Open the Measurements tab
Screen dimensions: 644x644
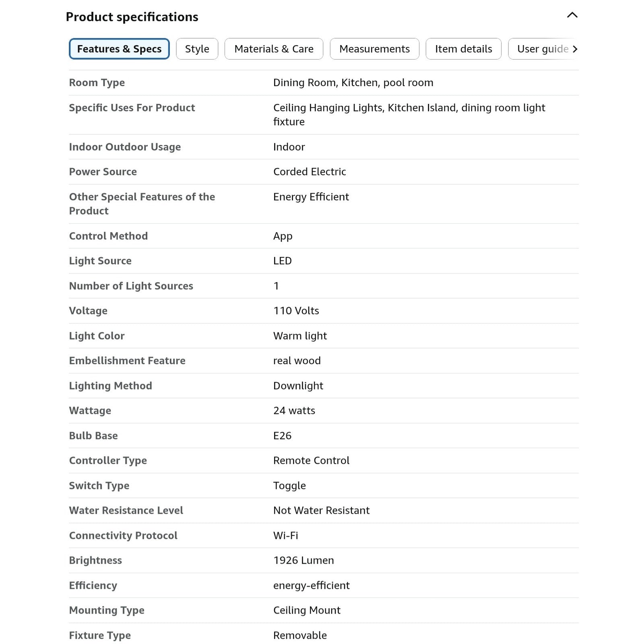pyautogui.click(x=374, y=49)
